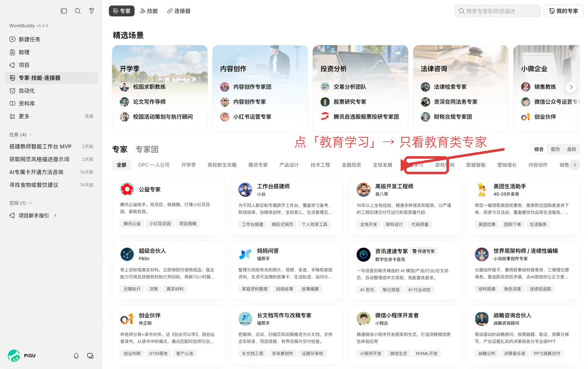Click the 全栈开发 tag on 高级开发工程师
Image resolution: width=588 pixels, height=369 pixels.
point(368,224)
